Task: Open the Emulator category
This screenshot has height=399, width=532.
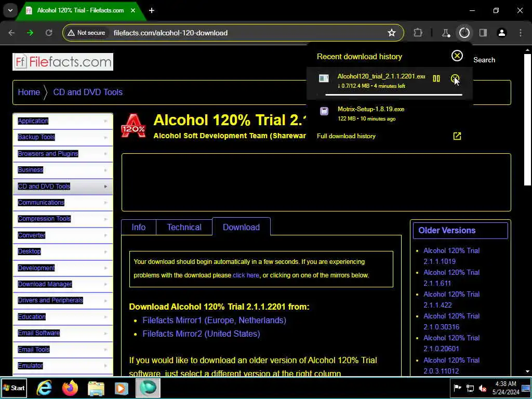Action: coord(30,365)
